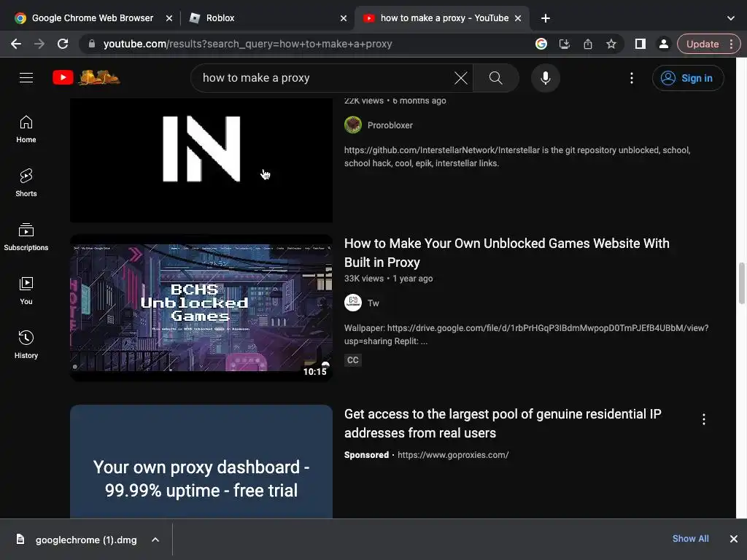Play the BCHS Unblocked Games thumbnail

pyautogui.click(x=201, y=308)
